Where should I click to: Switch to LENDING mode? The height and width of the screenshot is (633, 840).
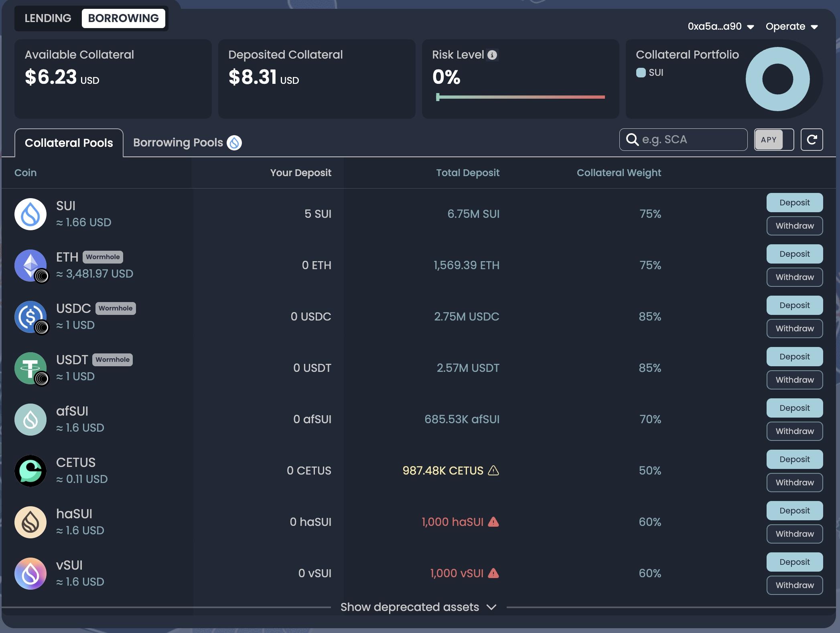[x=48, y=18]
